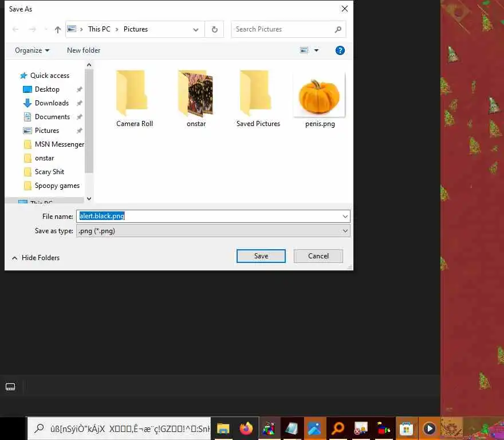This screenshot has width=504, height=440.
Task: Open Microsoft Store from the taskbar
Action: (x=406, y=429)
